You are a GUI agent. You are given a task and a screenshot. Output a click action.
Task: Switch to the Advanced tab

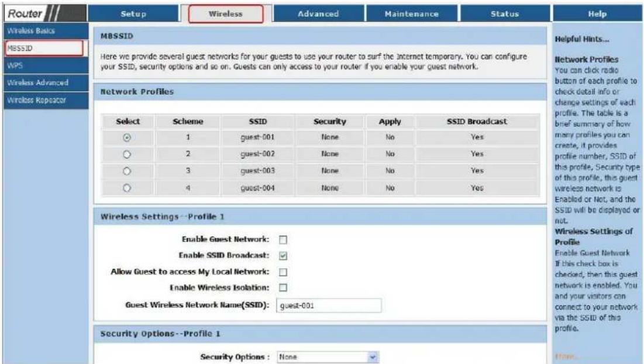[x=318, y=13]
